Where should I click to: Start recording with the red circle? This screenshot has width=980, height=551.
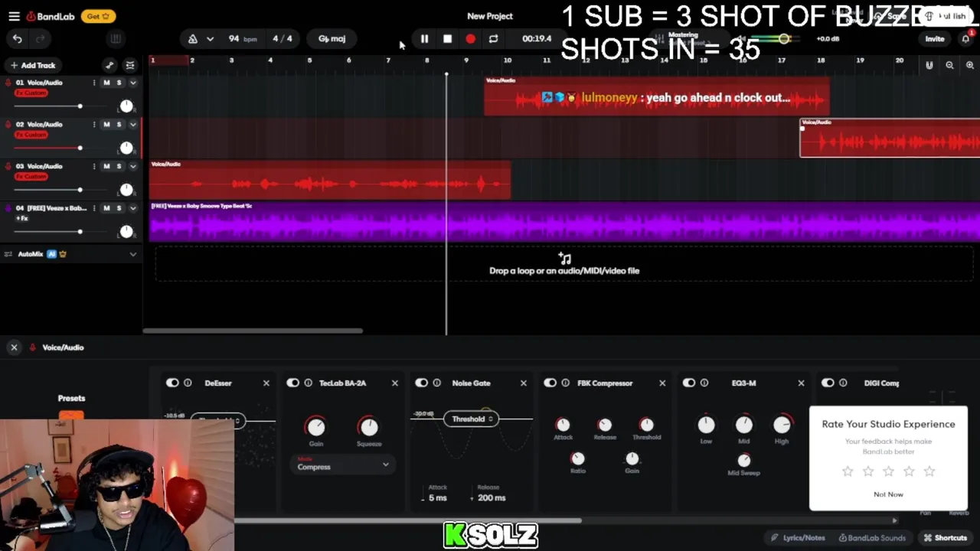click(470, 38)
